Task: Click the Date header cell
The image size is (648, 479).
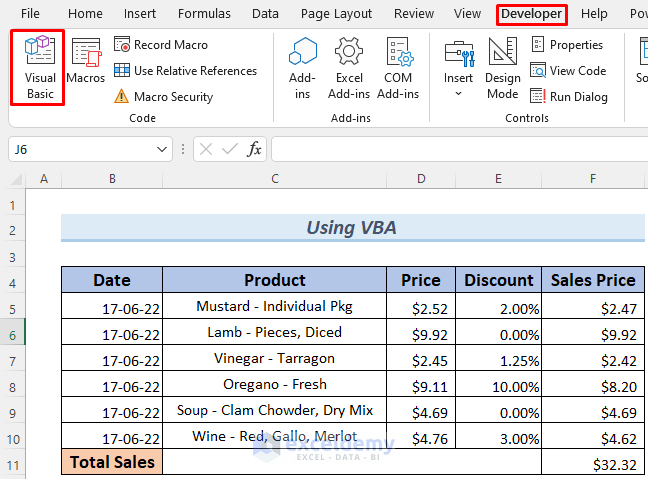Action: (112, 280)
